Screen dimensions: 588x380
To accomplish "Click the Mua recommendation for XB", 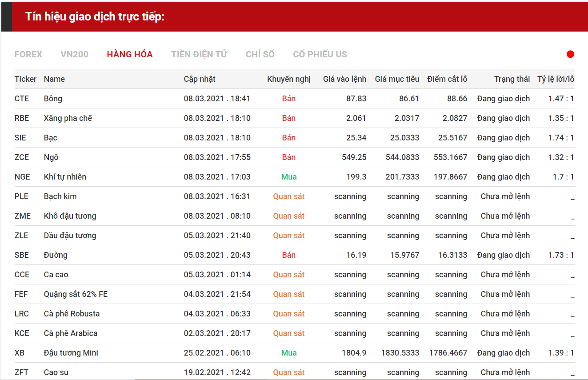I will click(x=289, y=353).
